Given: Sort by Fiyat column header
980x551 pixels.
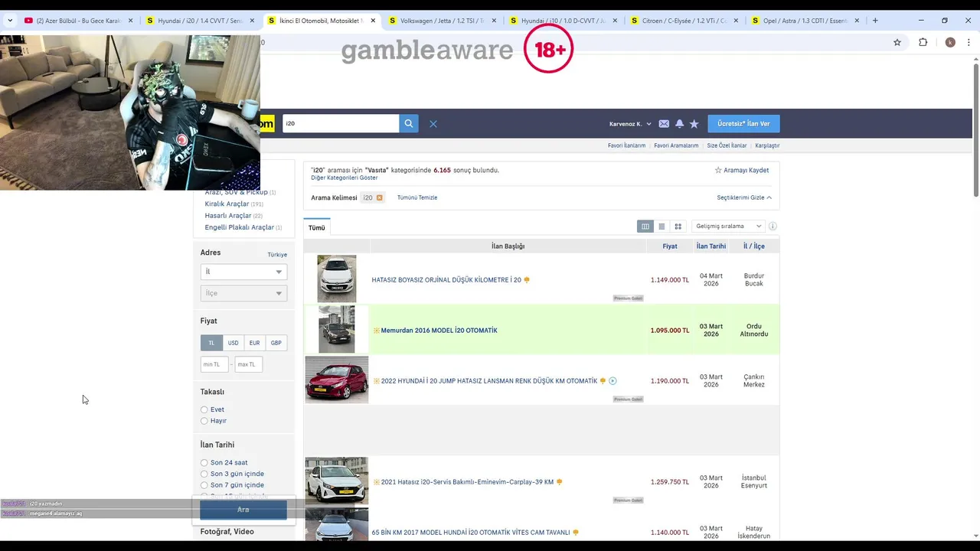Looking at the screenshot, I should click(x=670, y=246).
